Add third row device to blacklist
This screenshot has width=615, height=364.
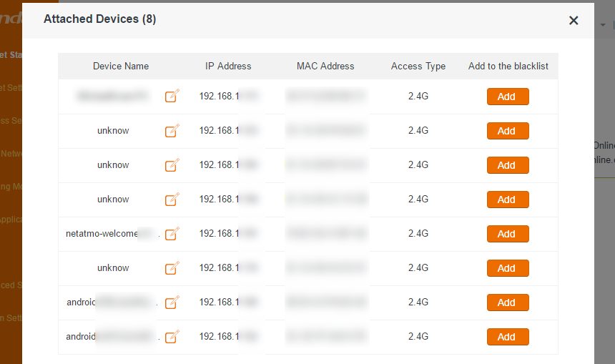(507, 165)
